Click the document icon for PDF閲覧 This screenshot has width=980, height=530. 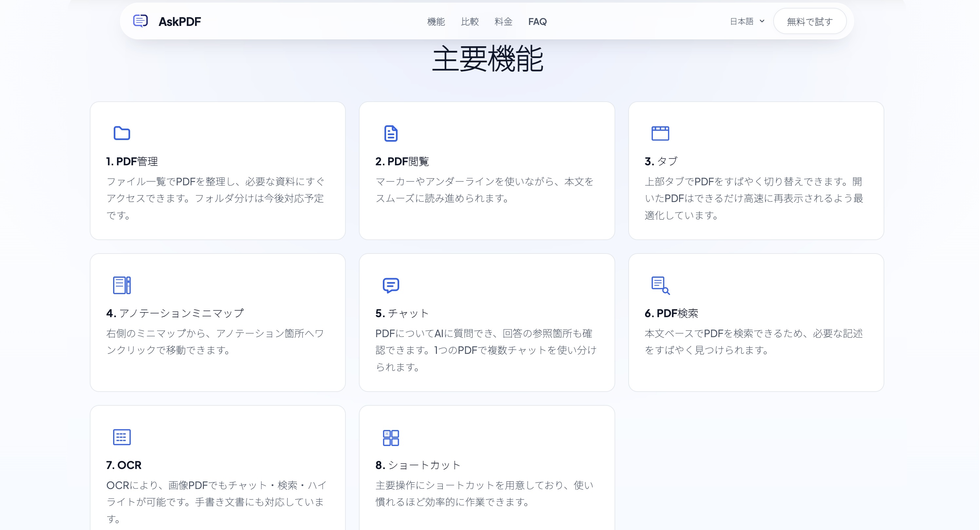click(x=391, y=133)
